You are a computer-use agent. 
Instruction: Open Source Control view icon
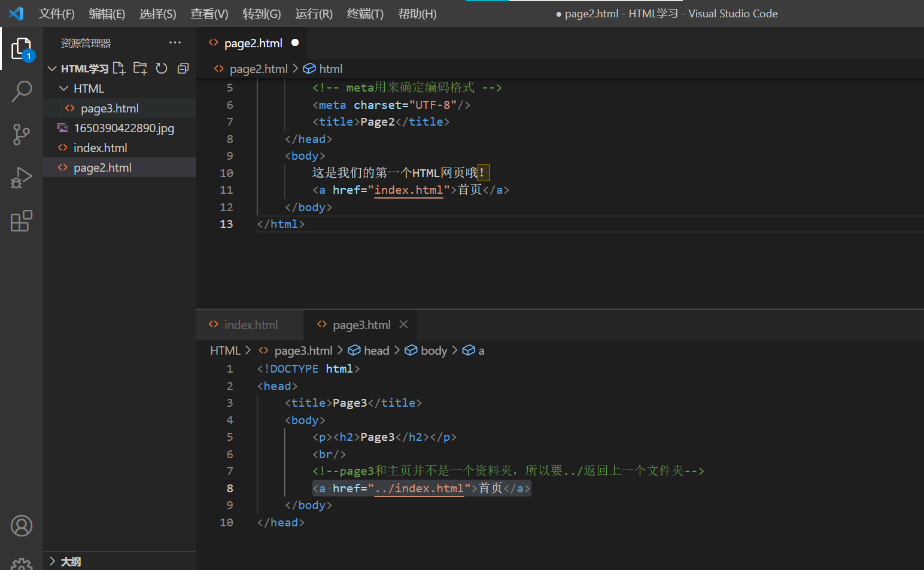[22, 135]
